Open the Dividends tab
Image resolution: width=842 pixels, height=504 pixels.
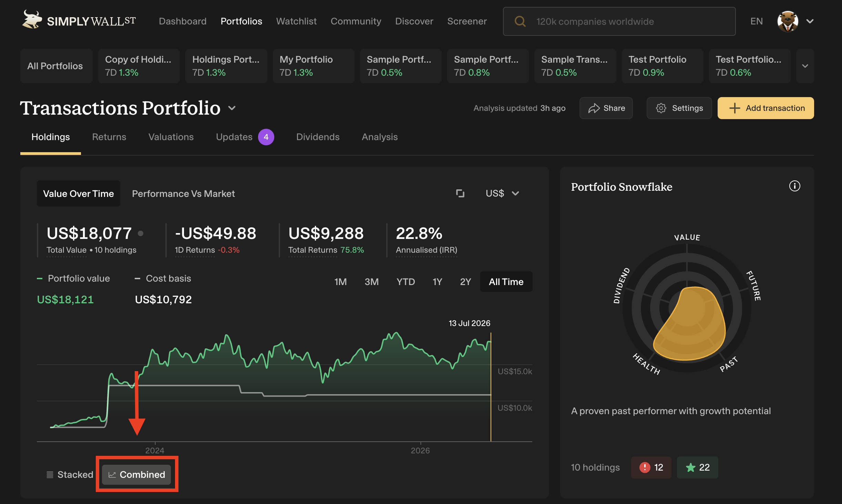318,137
